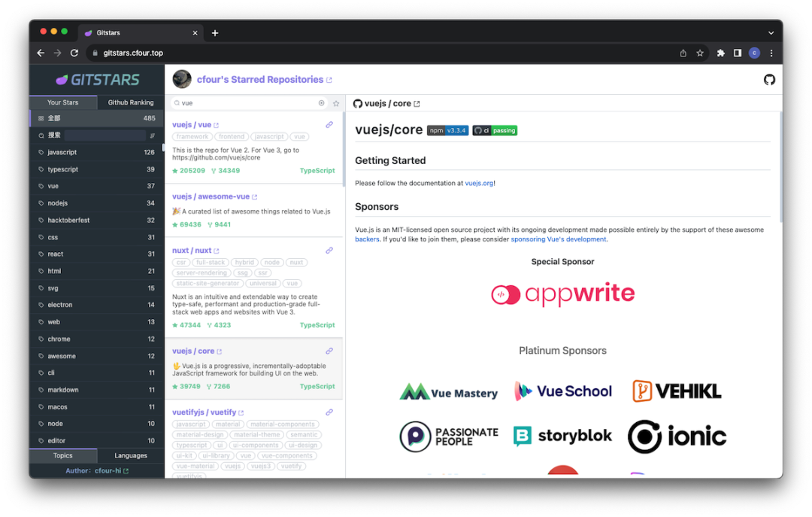Toggle the star filter next to search box
Screen dimensions: 812x517
(x=336, y=103)
